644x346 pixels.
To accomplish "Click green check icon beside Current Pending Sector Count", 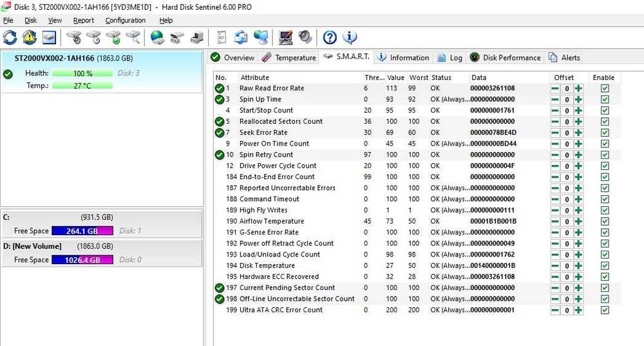I will coord(220,288).
